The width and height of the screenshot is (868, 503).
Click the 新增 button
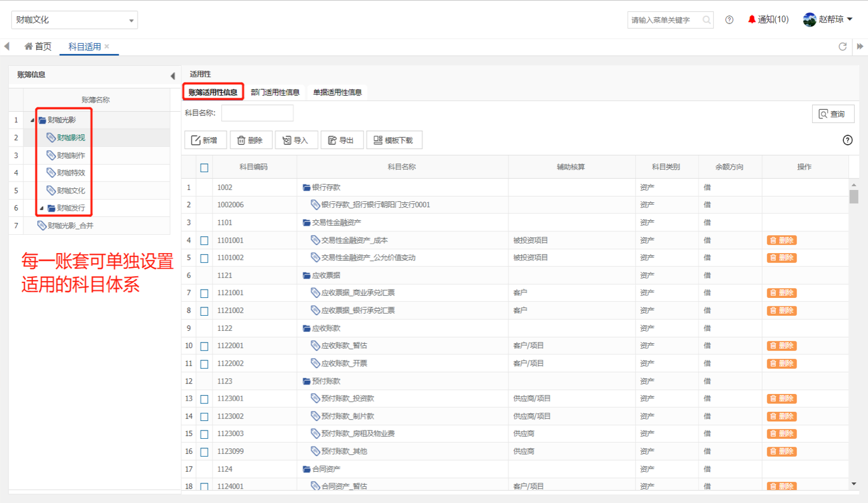(205, 140)
